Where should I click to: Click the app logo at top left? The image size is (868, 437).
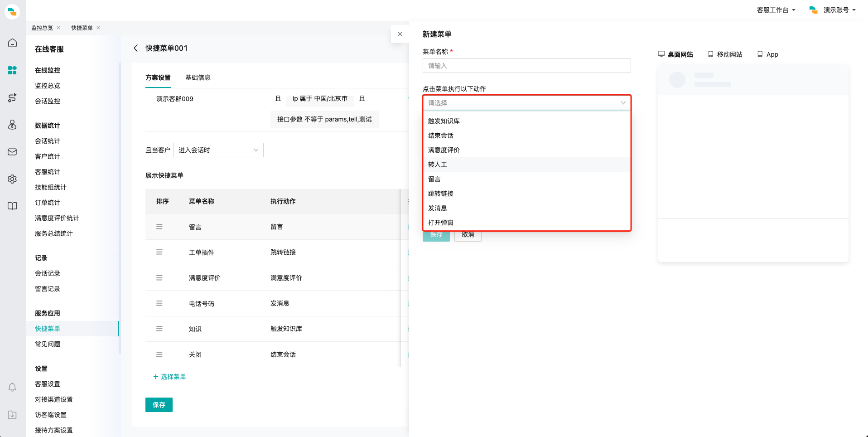[x=12, y=11]
